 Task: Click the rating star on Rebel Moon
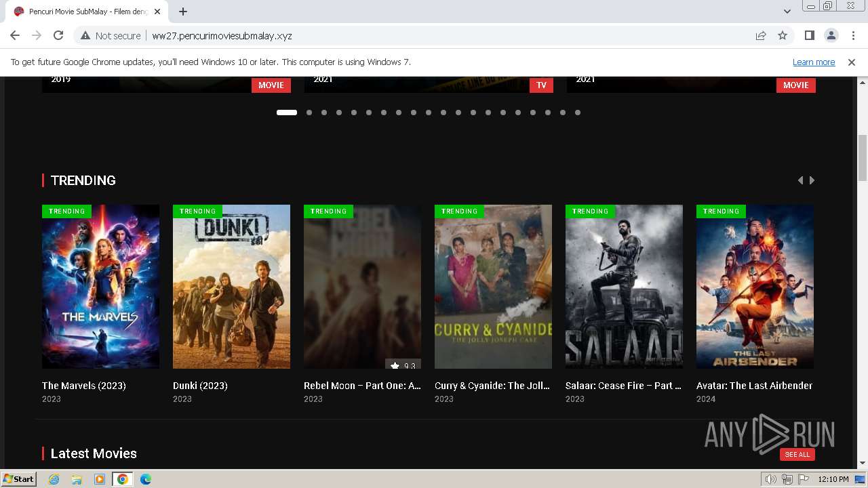pyautogui.click(x=395, y=365)
